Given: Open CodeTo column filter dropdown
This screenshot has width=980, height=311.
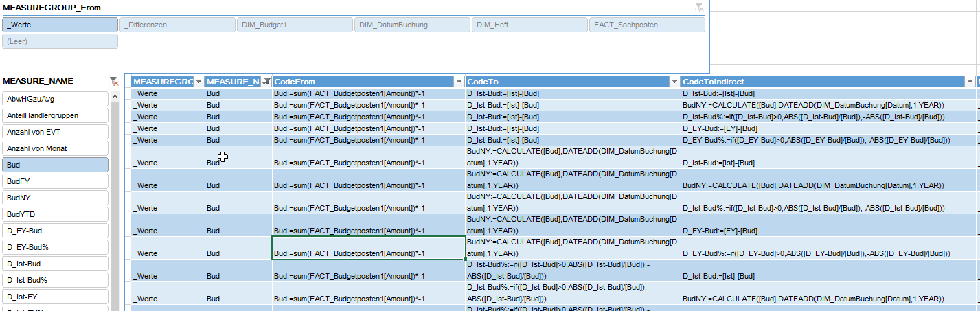Looking at the screenshot, I should click(674, 82).
